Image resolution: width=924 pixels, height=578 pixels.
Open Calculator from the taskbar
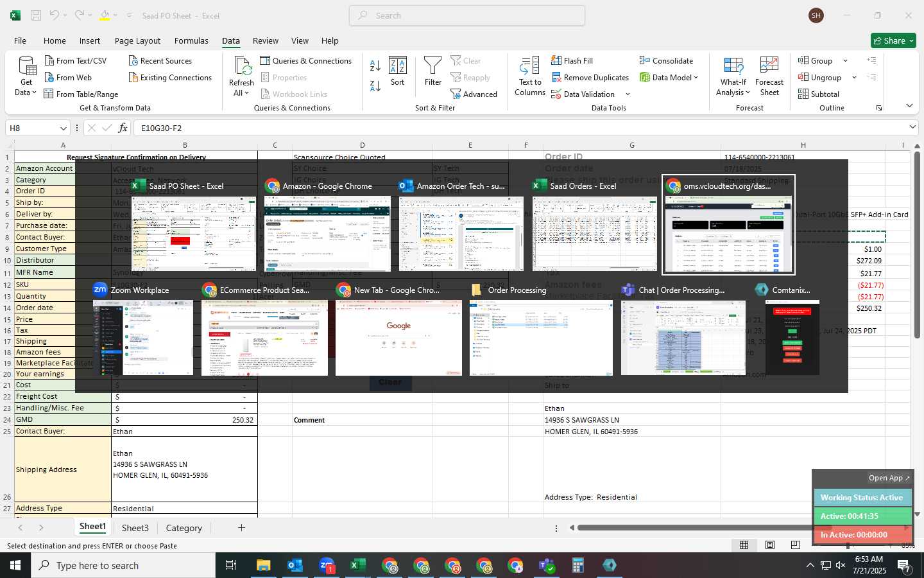click(x=577, y=565)
